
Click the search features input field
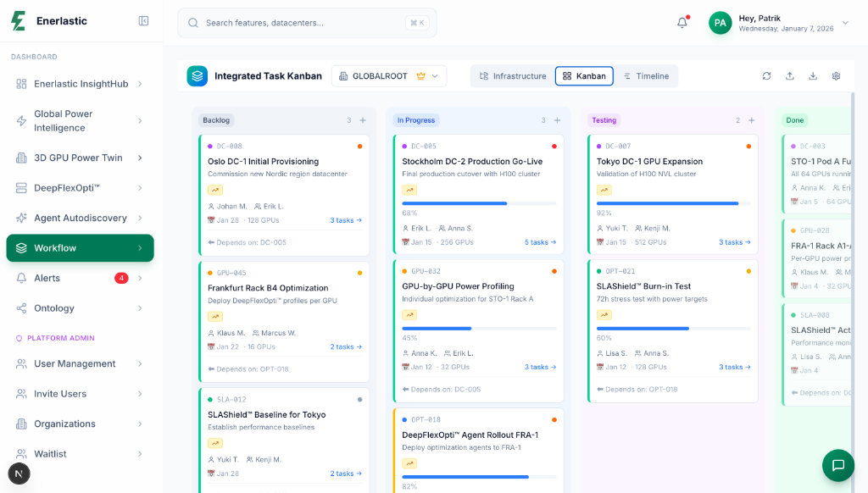[307, 23]
